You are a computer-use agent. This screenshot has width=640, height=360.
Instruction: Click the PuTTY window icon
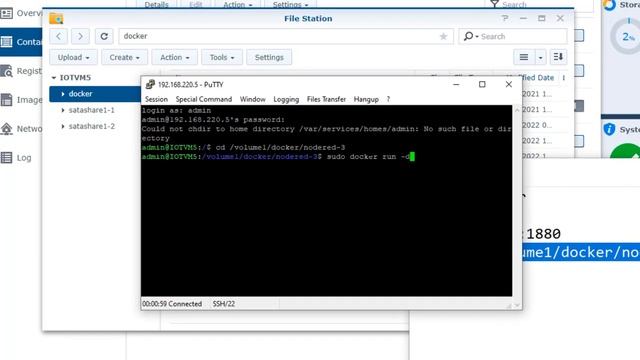tap(150, 84)
